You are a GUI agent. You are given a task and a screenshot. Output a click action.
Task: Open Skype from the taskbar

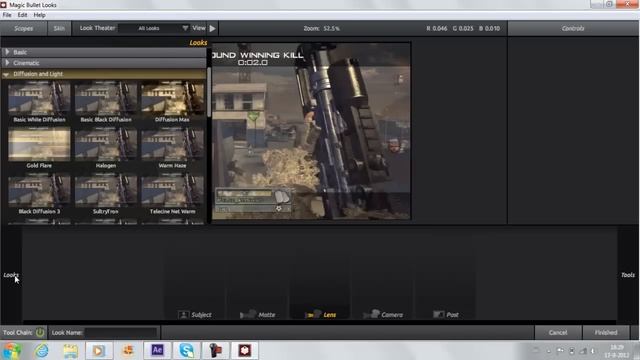point(186,351)
